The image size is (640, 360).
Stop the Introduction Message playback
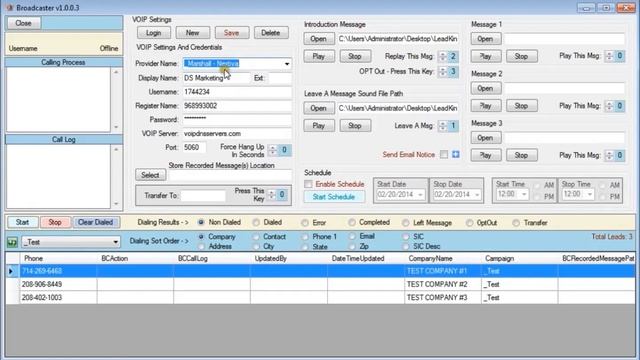(x=355, y=56)
